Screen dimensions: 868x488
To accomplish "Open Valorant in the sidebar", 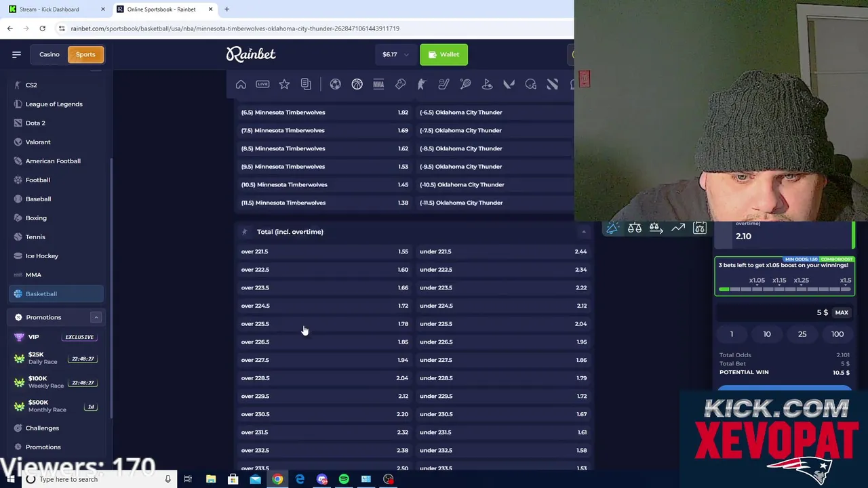I will pos(56,142).
